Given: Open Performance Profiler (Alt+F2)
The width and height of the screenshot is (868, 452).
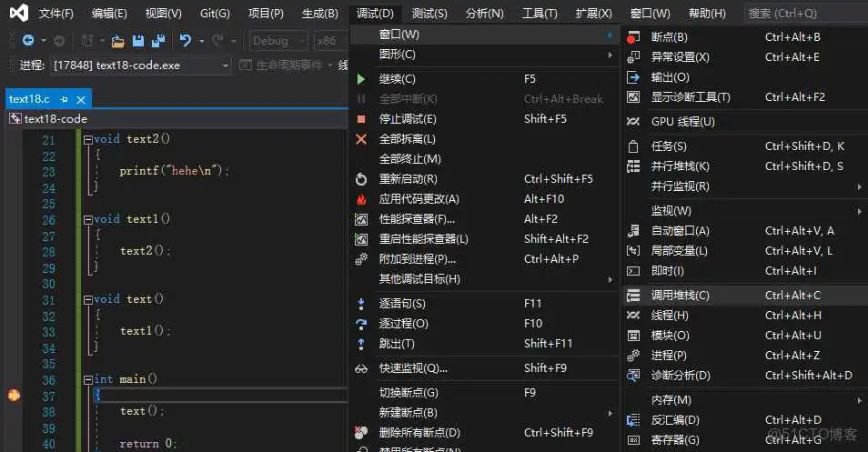Looking at the screenshot, I should tap(485, 218).
